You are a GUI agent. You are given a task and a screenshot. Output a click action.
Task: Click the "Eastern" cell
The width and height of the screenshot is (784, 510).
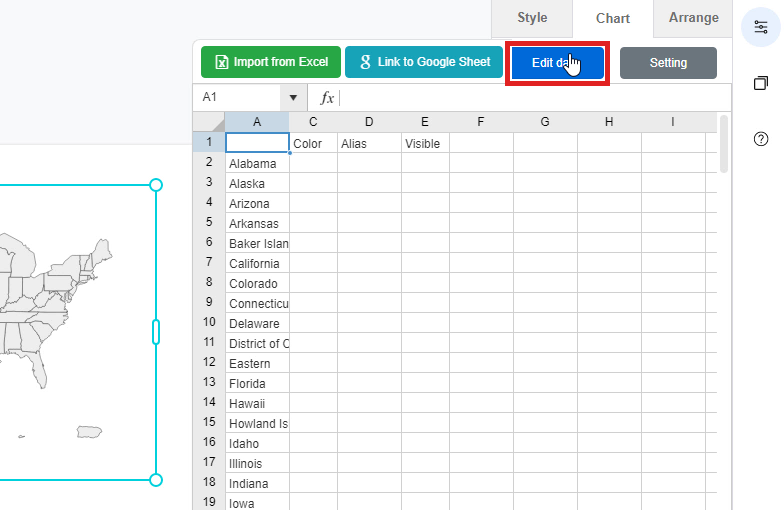[x=257, y=364]
